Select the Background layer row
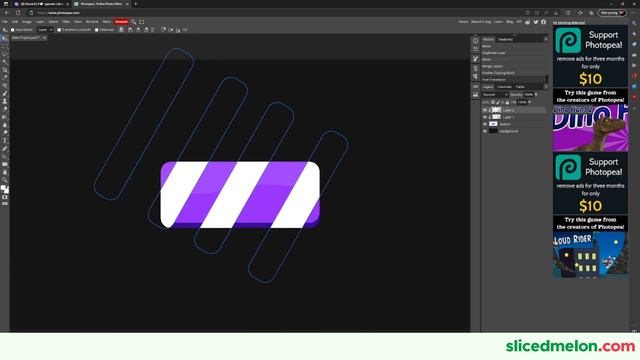This screenshot has width=640, height=360. coord(513,131)
